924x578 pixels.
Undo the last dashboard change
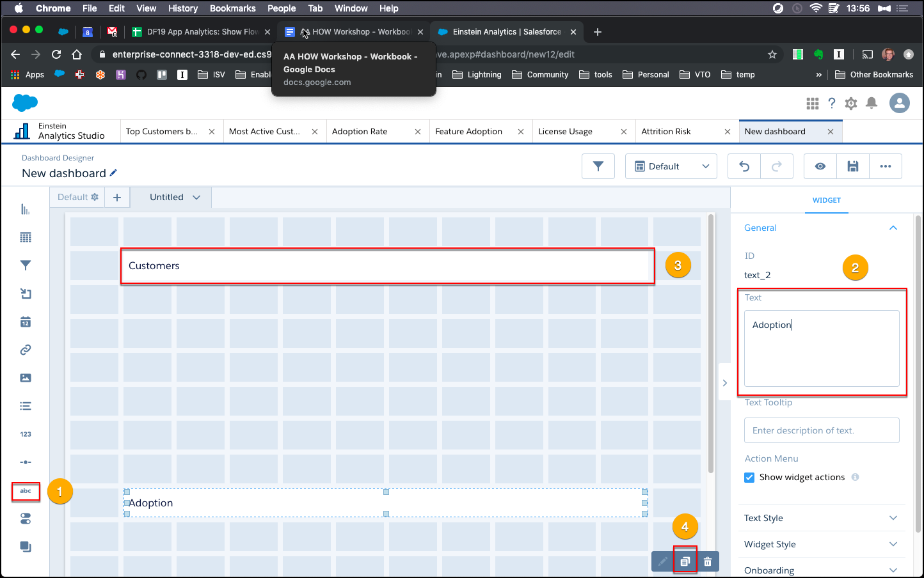point(744,166)
